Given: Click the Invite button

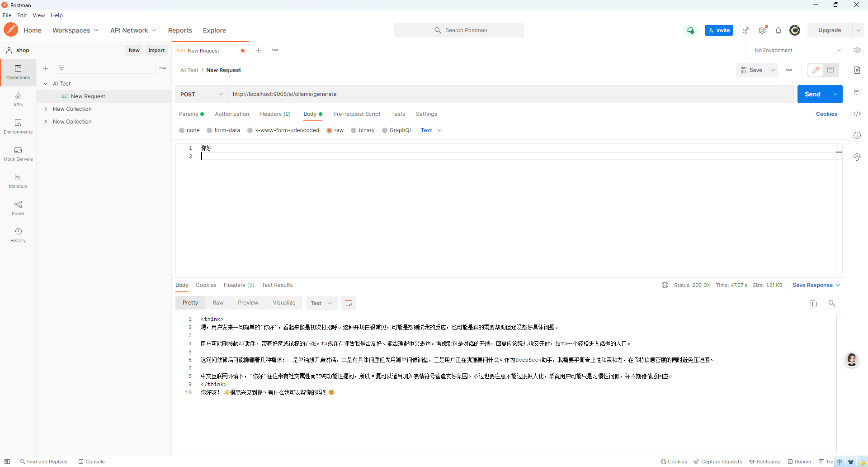Looking at the screenshot, I should point(719,30).
